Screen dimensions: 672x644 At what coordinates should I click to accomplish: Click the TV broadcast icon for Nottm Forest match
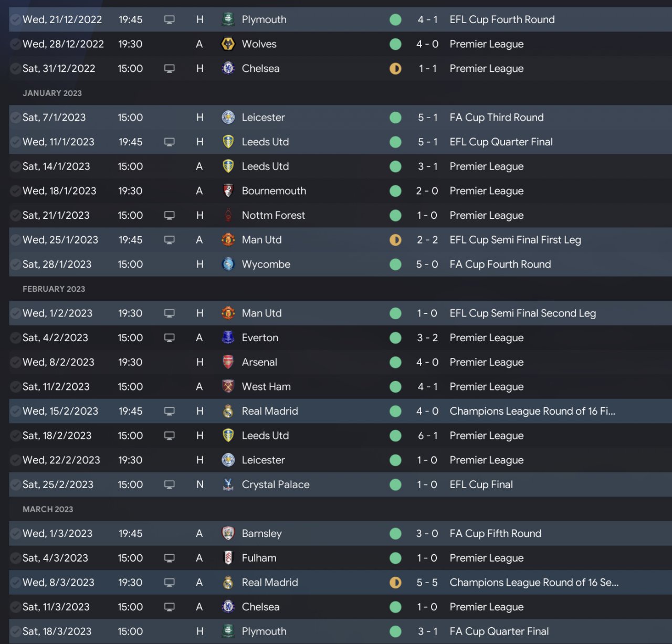tap(169, 216)
